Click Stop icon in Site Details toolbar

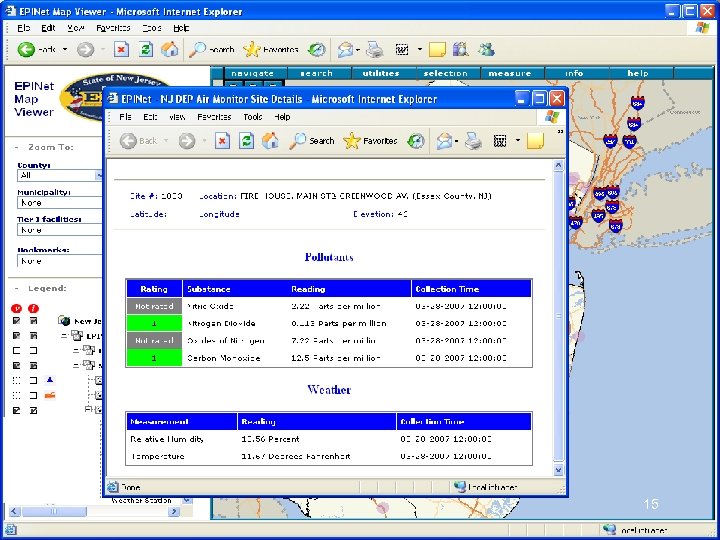(221, 141)
